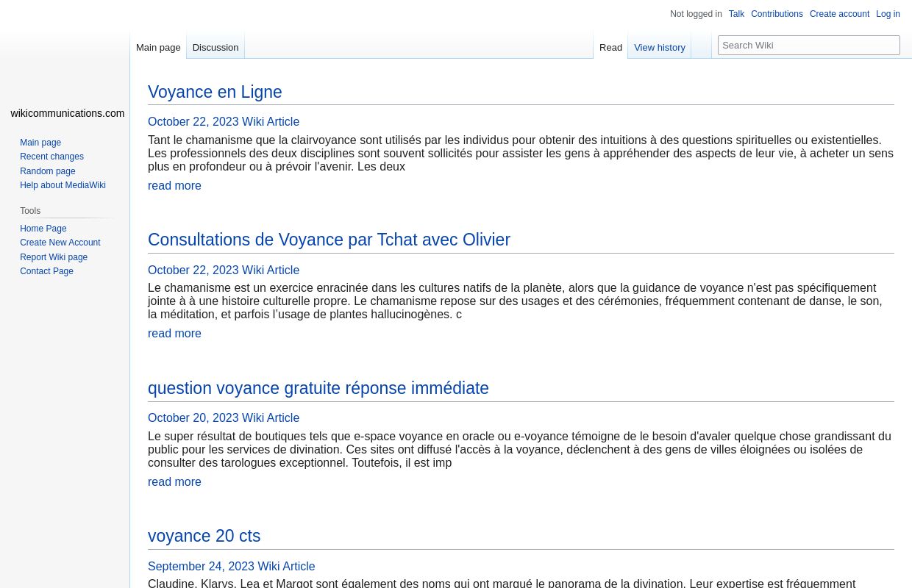Open the Talk page

click(x=736, y=14)
